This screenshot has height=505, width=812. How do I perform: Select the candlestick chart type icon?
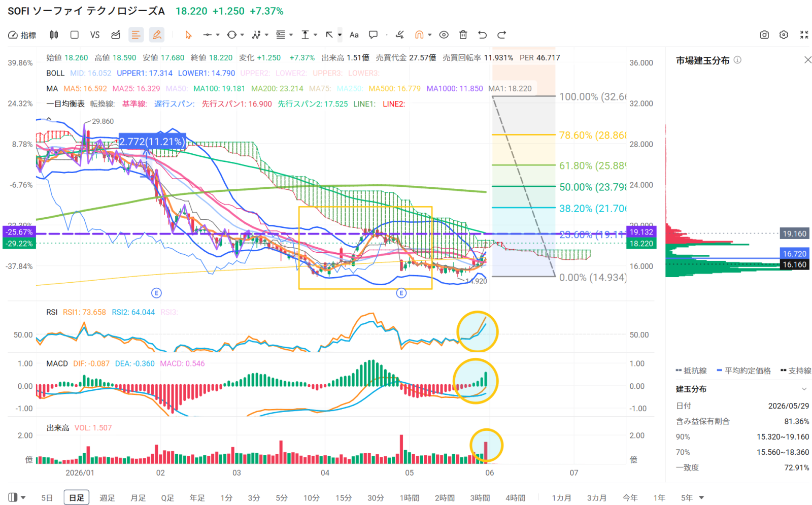click(54, 35)
